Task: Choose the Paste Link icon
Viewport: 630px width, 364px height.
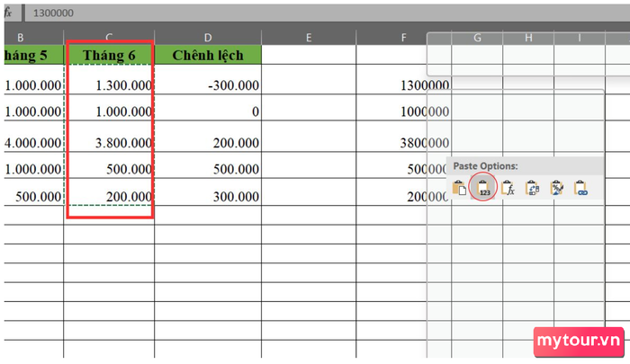Action: pyautogui.click(x=580, y=188)
